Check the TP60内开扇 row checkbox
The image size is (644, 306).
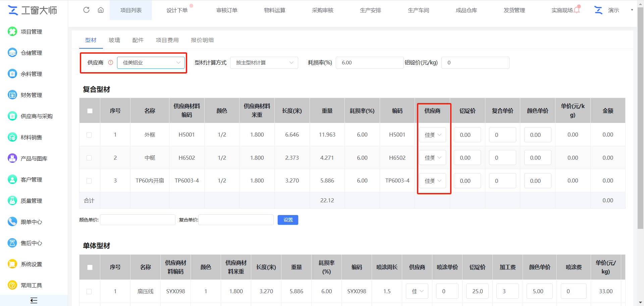(x=89, y=181)
